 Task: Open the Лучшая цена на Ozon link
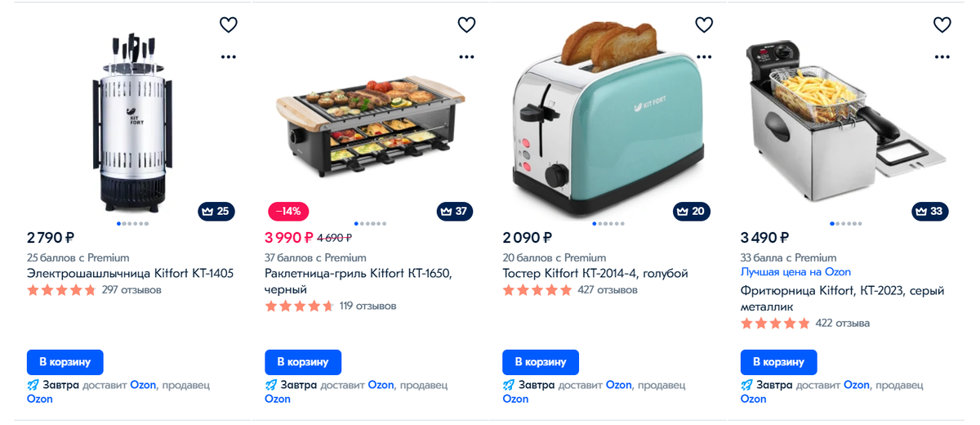tap(795, 272)
